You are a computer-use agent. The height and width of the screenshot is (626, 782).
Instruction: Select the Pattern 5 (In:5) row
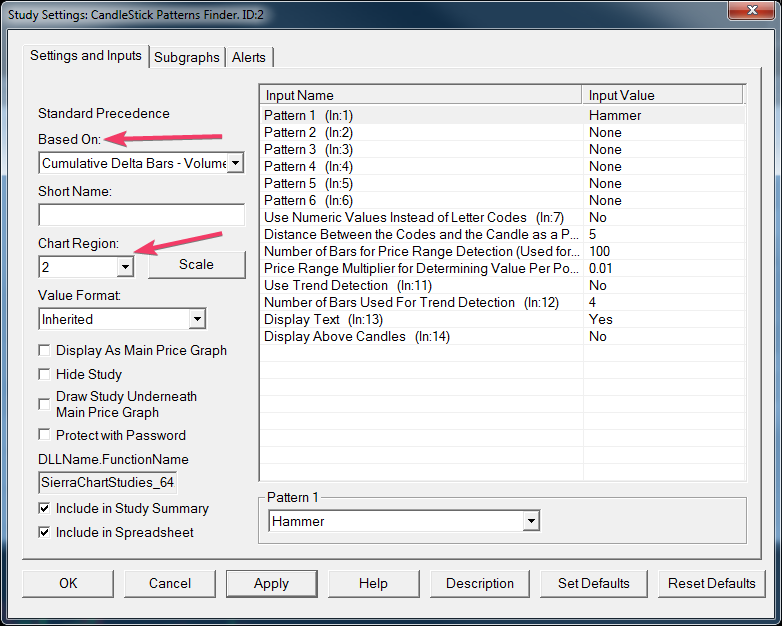coord(503,183)
